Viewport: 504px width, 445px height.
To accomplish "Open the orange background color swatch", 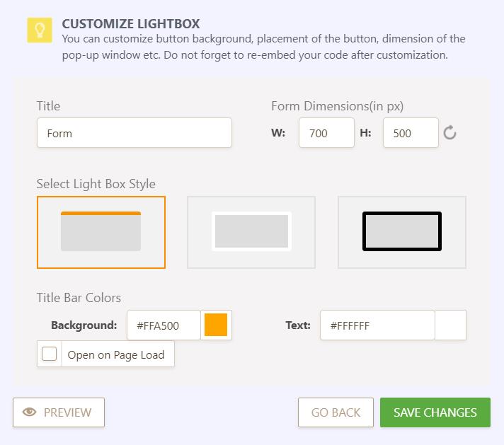I will 216,325.
